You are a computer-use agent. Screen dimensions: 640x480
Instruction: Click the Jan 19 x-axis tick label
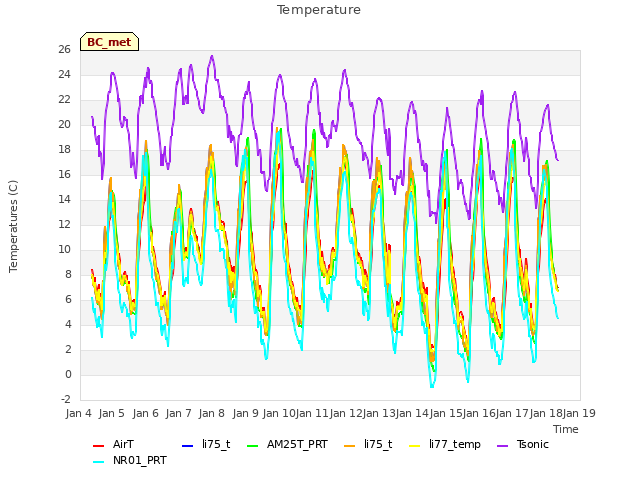coord(579,413)
